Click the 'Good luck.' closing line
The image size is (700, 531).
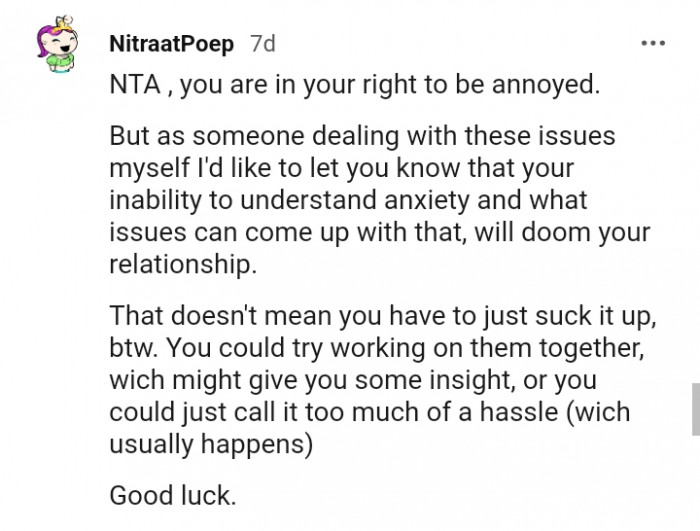coord(172,494)
